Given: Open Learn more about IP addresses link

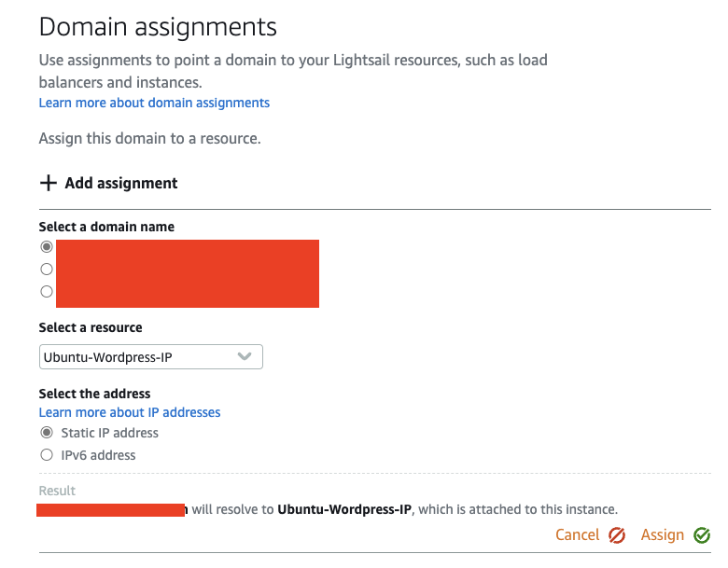Looking at the screenshot, I should point(130,412).
